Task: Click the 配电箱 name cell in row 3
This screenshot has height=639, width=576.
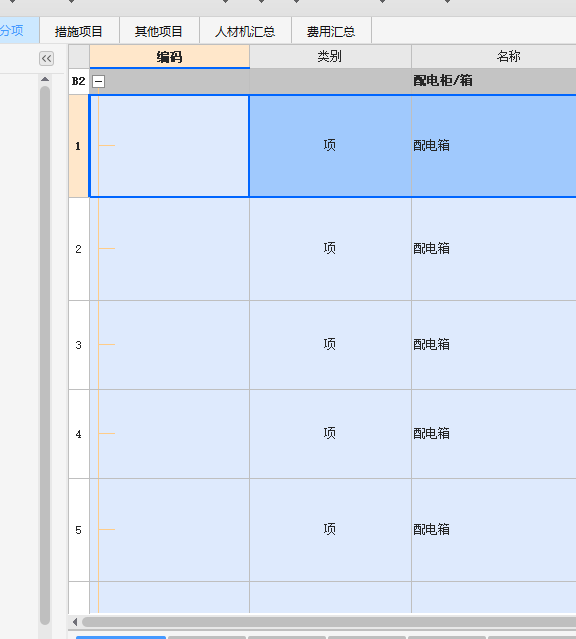Action: (494, 345)
